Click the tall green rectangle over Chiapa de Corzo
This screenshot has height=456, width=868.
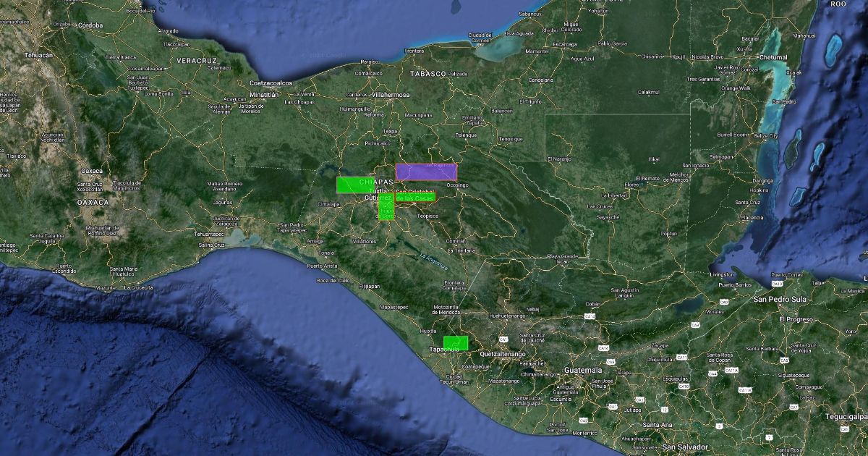click(x=386, y=206)
